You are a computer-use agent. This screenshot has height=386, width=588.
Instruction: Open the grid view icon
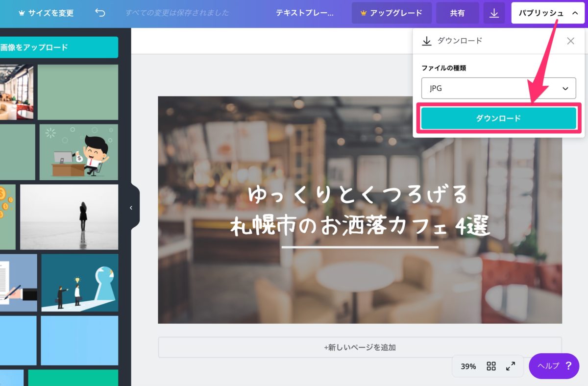click(491, 366)
